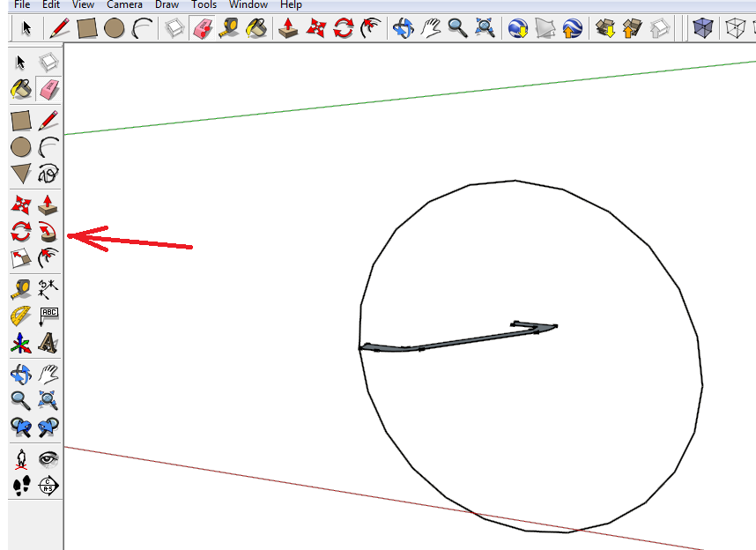Open the Help menu

pyautogui.click(x=292, y=4)
